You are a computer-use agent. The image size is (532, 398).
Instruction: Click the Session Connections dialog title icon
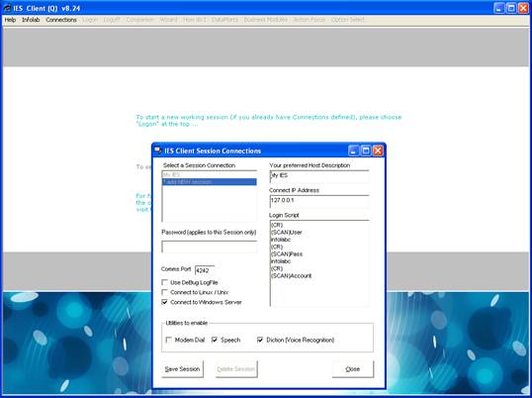pyautogui.click(x=158, y=150)
